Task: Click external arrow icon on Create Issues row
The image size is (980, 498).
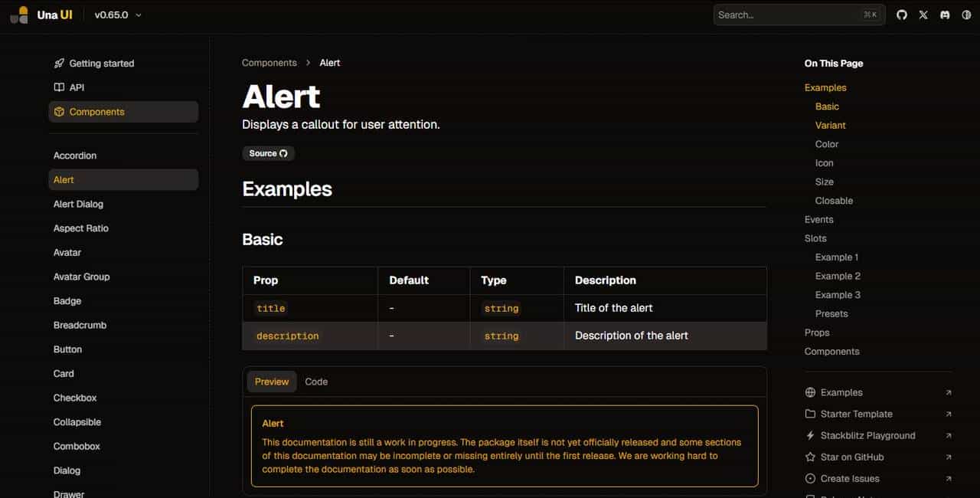Action: tap(949, 478)
